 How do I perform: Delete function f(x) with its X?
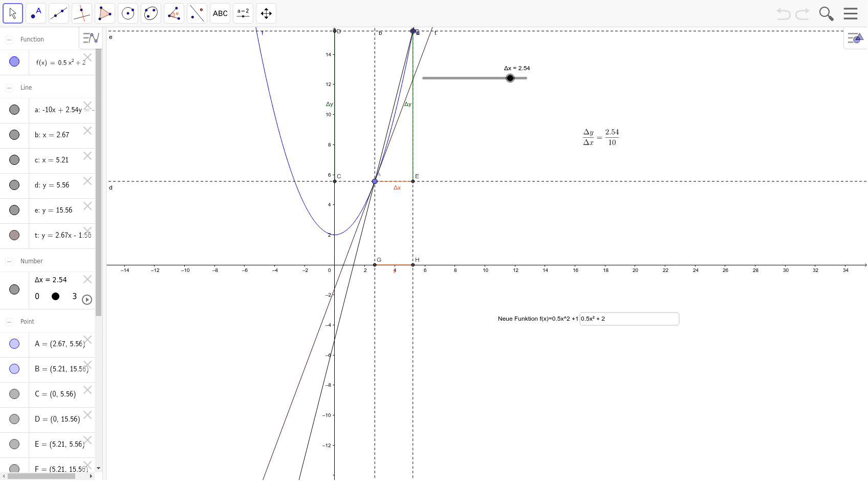click(88, 57)
